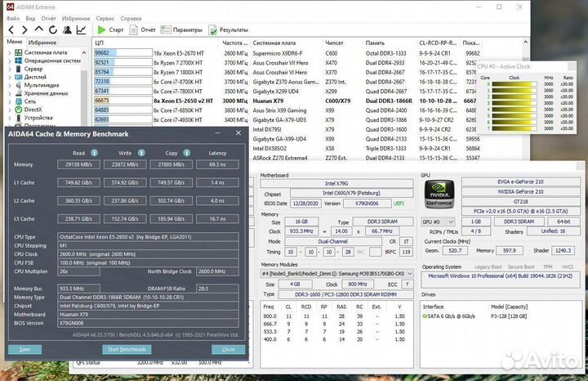Refresh the page with the circular arrow icon
The image size is (588, 381).
coord(53,29)
